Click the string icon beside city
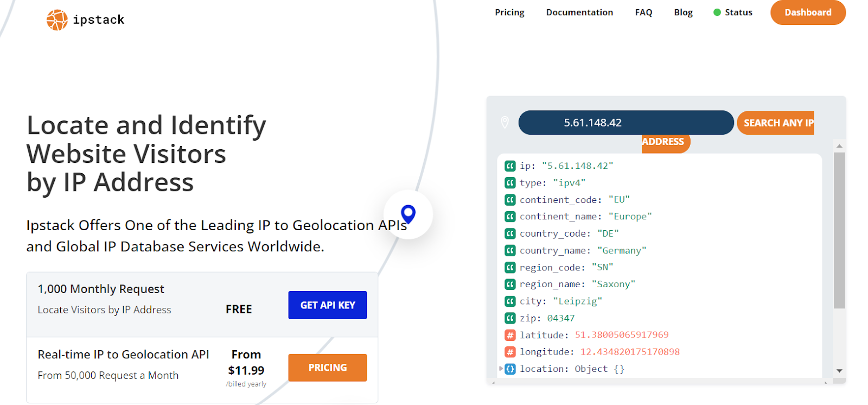 (x=510, y=301)
